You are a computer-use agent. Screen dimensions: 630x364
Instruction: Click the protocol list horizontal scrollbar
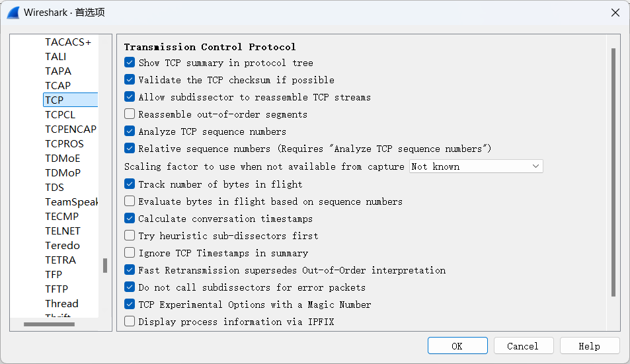click(49, 324)
